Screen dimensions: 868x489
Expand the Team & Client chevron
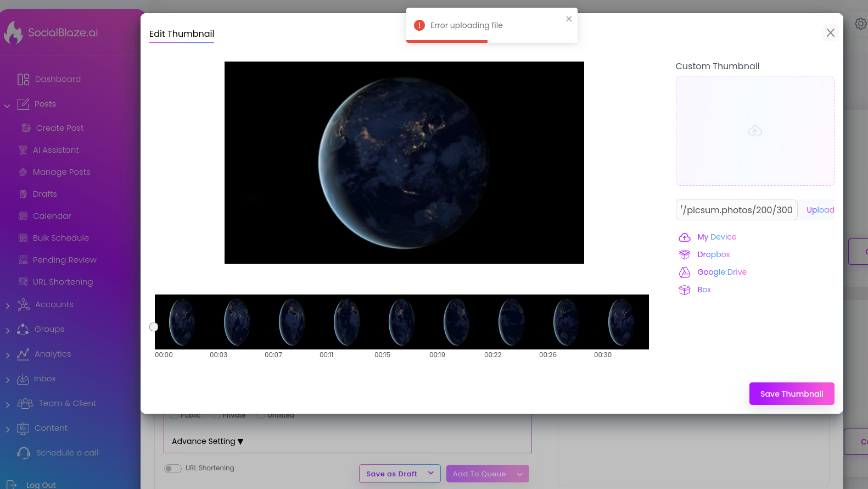pyautogui.click(x=8, y=404)
